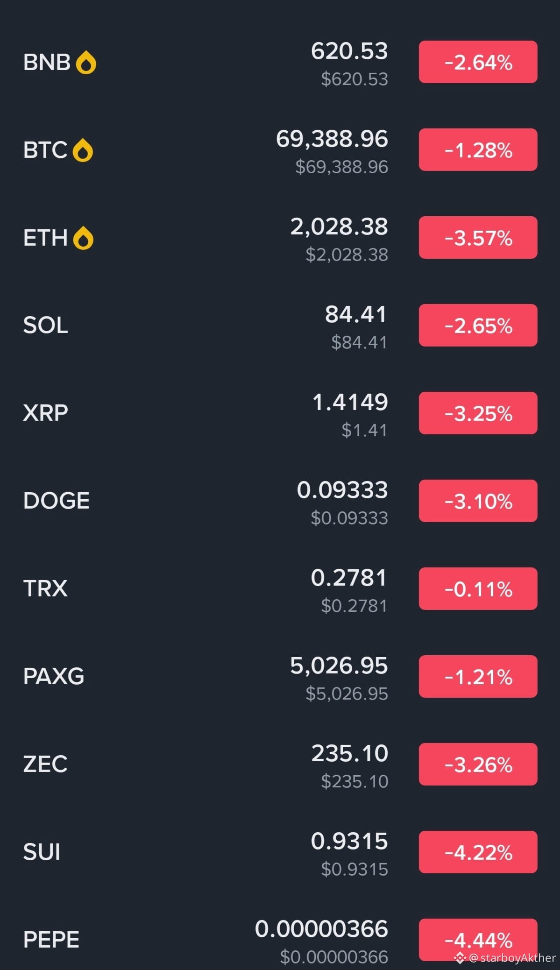Select the TRX ticker name
The height and width of the screenshot is (970, 560).
click(45, 588)
